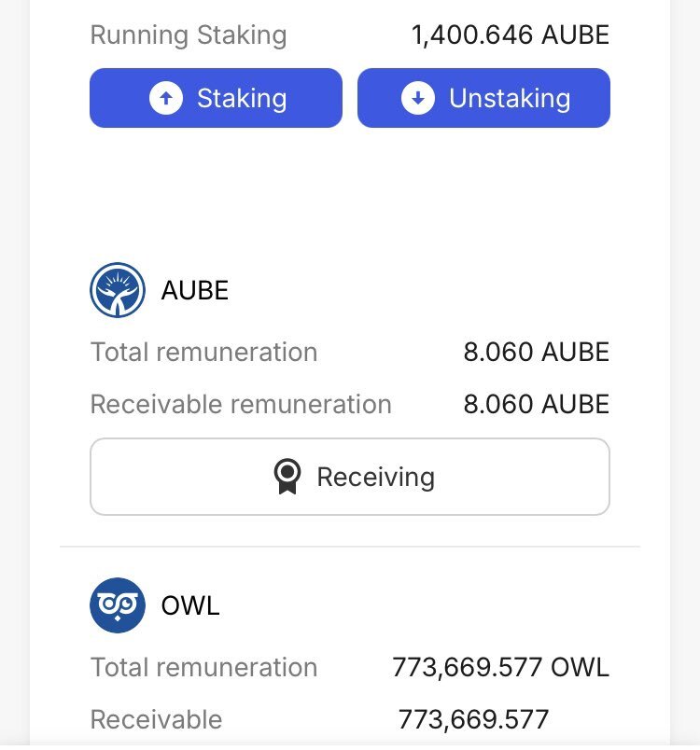Viewport: 700px width, 750px height.
Task: Click the up-arrow icon in Staking button
Action: tap(166, 98)
